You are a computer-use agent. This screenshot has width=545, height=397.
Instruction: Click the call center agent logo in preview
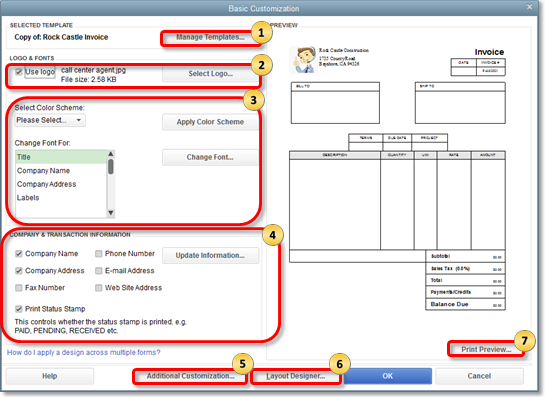point(303,60)
